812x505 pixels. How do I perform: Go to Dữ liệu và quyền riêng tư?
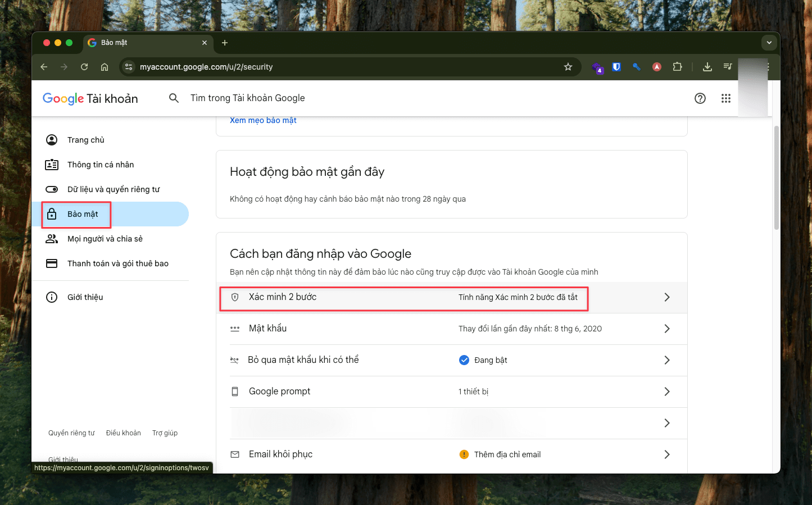click(114, 189)
